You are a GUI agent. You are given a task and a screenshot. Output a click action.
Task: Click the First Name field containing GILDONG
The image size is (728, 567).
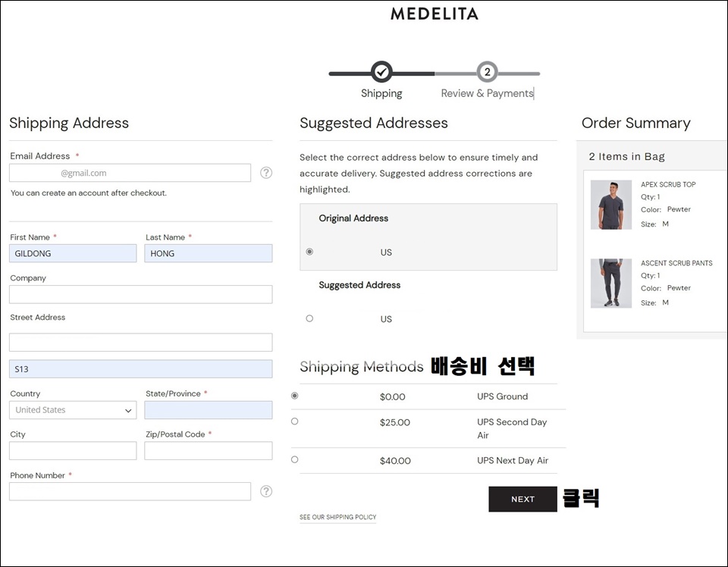point(73,253)
